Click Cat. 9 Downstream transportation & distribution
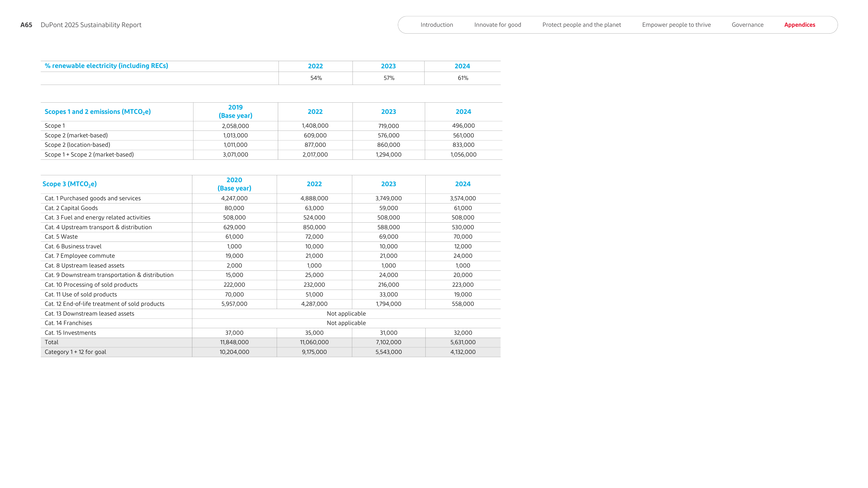 [109, 275]
